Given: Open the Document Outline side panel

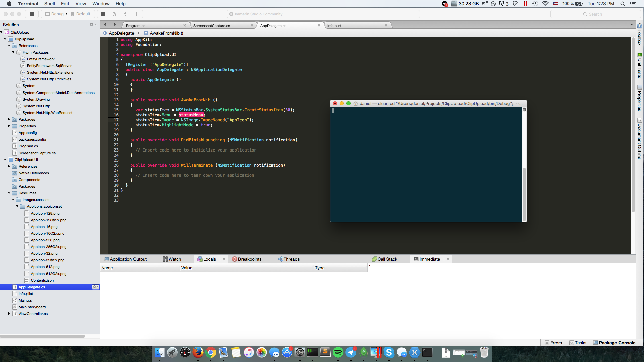Looking at the screenshot, I should click(640, 138).
